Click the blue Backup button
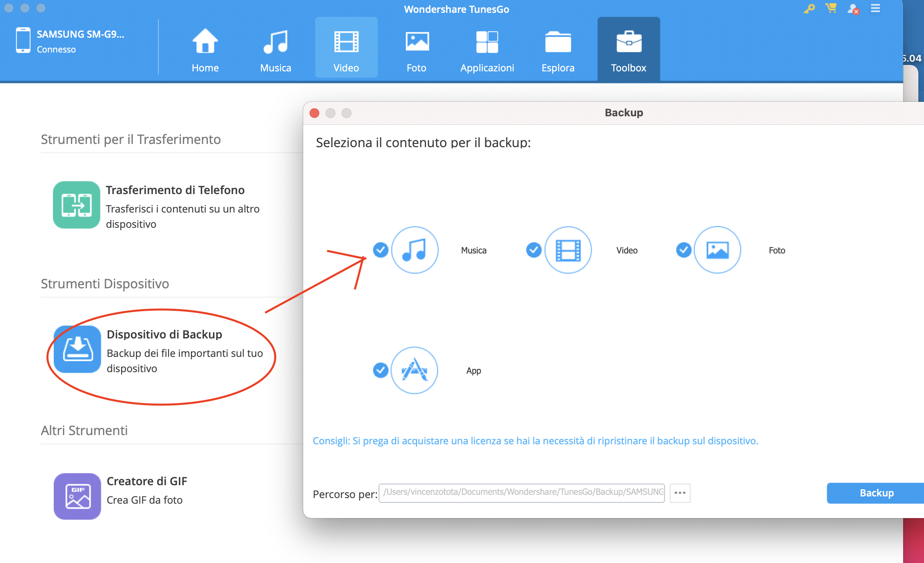The height and width of the screenshot is (563, 924). [x=875, y=493]
